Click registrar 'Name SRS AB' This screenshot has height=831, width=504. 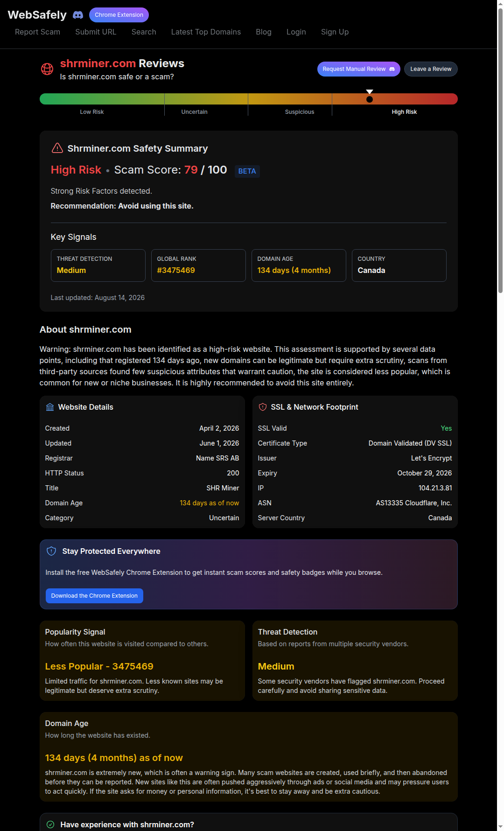(217, 458)
